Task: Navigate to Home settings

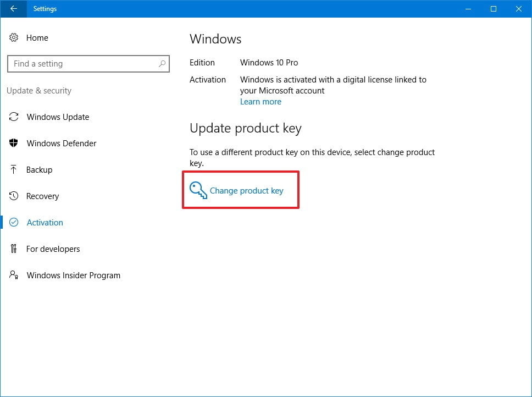Action: click(x=37, y=37)
